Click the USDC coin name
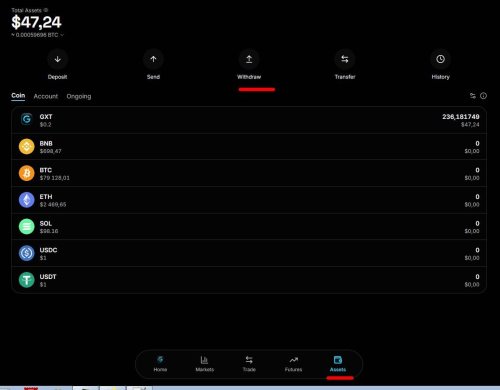This screenshot has height=390, width=500. [x=48, y=250]
